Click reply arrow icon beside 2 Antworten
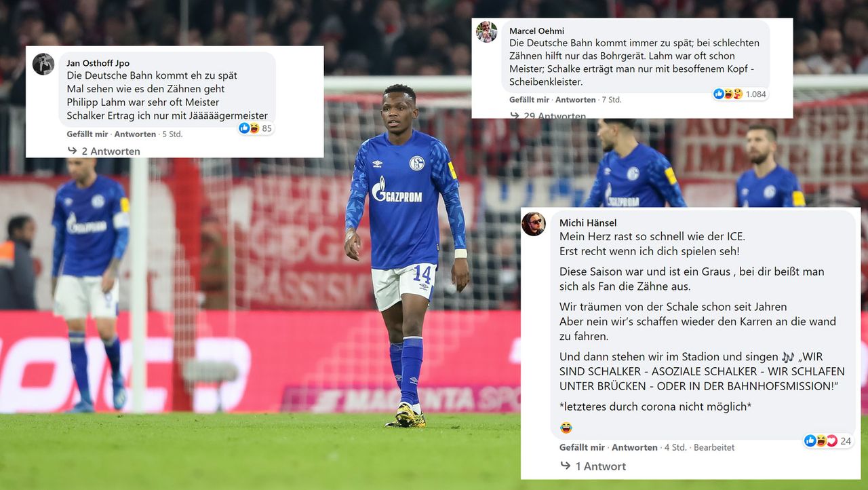 click(72, 151)
